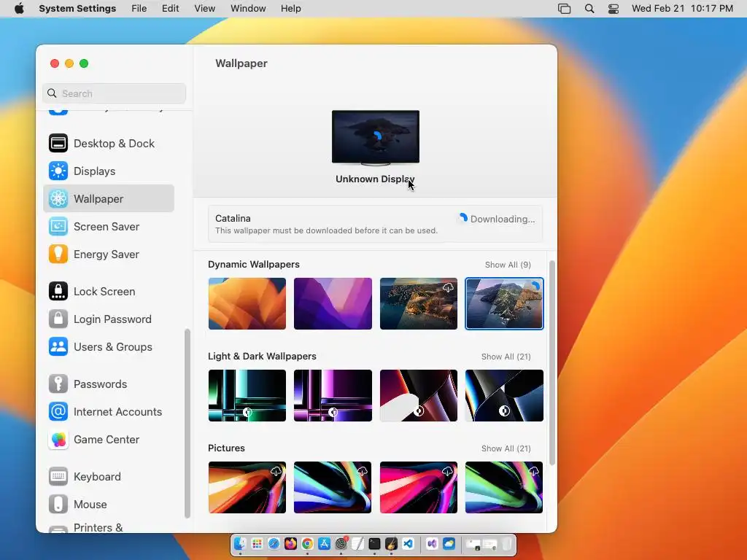The width and height of the screenshot is (747, 560).
Task: Select Wallpaper in the sidebar
Action: pyautogui.click(x=109, y=198)
